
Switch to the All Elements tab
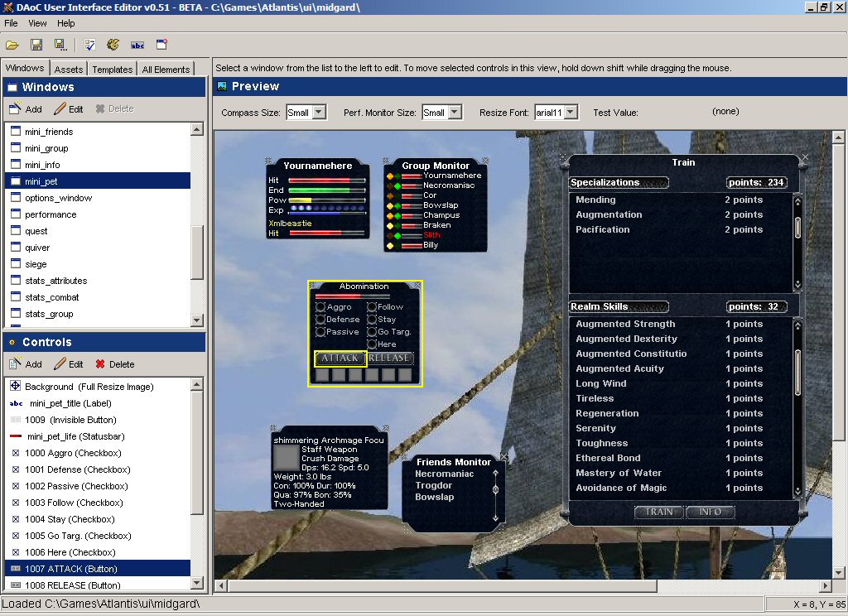tap(166, 70)
